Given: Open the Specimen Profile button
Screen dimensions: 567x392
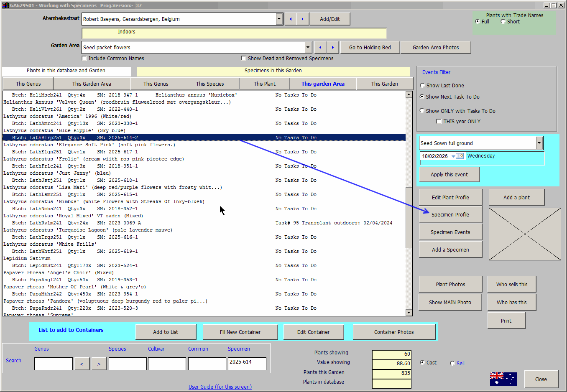Looking at the screenshot, I should point(450,215).
